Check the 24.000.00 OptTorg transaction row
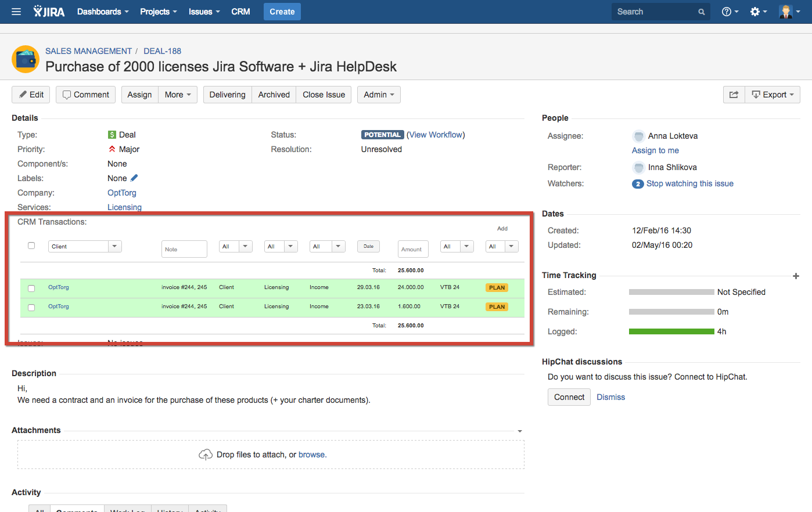Screen dimensions: 812x512 pos(31,288)
